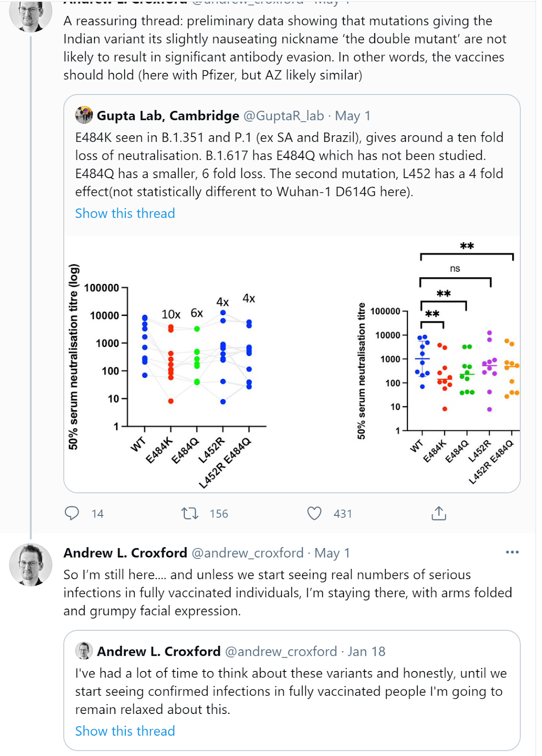The height and width of the screenshot is (756, 542).
Task: Click the Andrew L. Croxford name on second tweet
Action: [x=125, y=553]
